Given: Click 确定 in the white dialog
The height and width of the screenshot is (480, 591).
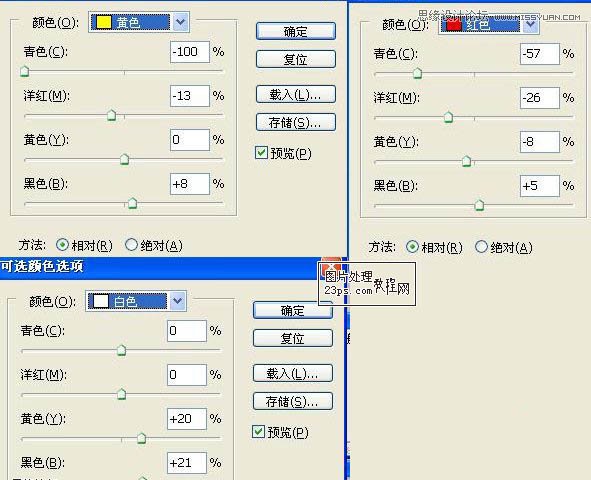Looking at the screenshot, I should 292,310.
